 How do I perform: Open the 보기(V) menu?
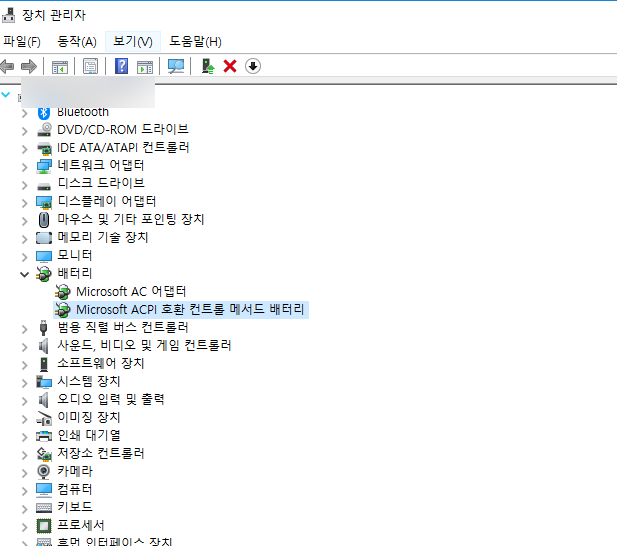click(x=133, y=41)
